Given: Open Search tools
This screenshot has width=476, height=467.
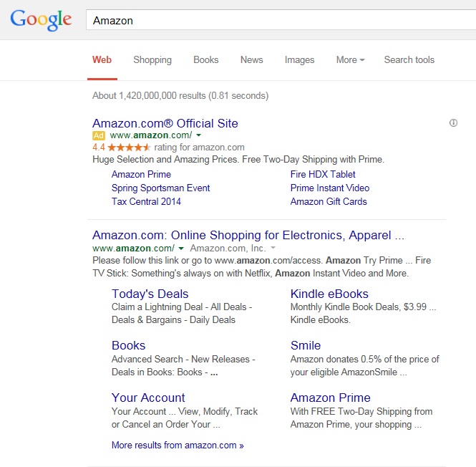Looking at the screenshot, I should (x=409, y=60).
